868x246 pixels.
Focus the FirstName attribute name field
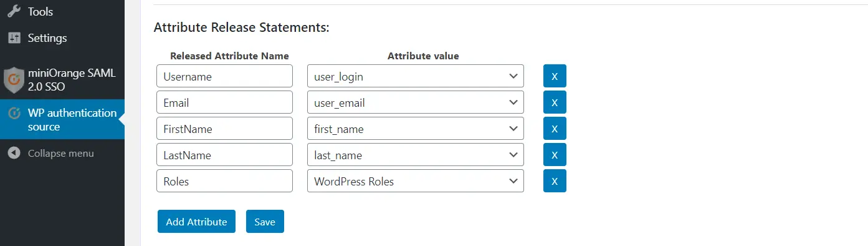coord(224,129)
